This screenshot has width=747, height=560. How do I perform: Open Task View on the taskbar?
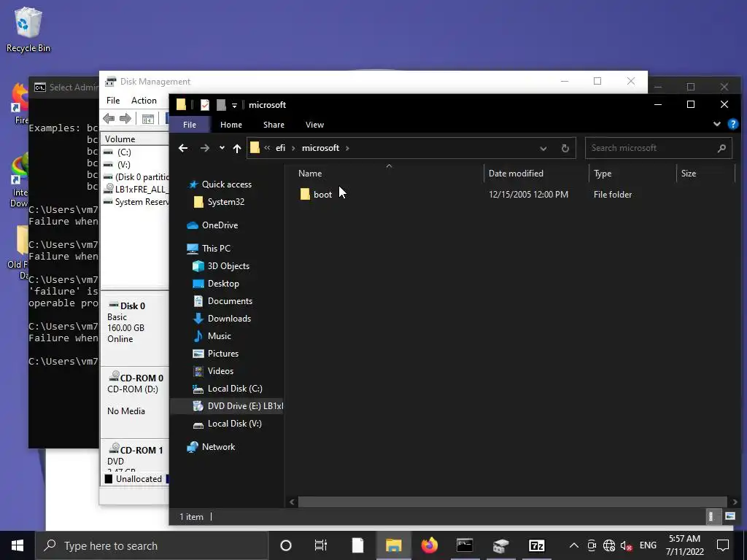(321, 545)
